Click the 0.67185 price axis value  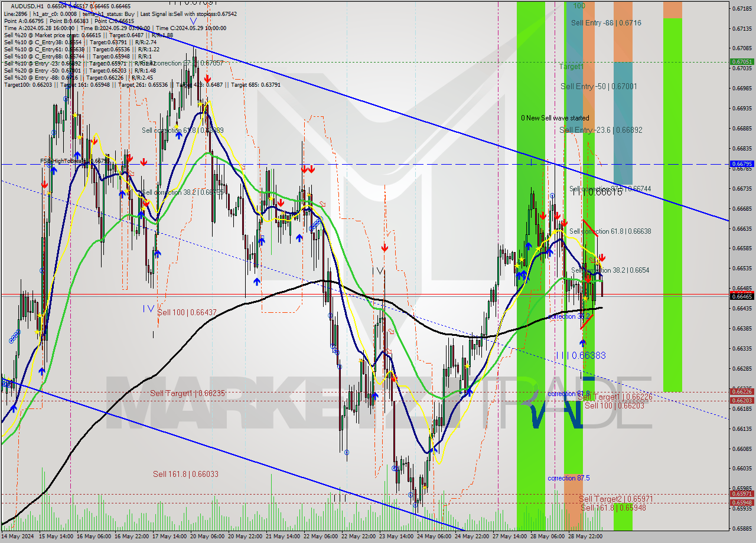742,8
